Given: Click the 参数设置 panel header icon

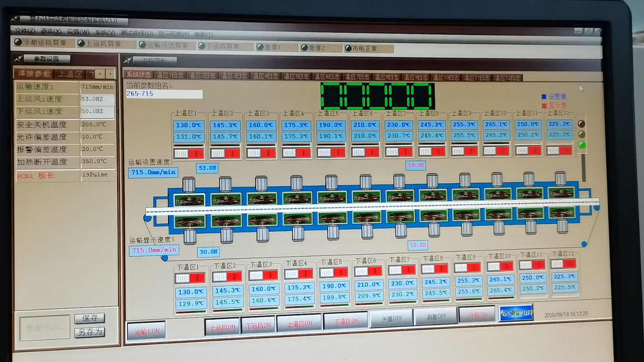Looking at the screenshot, I should (x=18, y=59).
